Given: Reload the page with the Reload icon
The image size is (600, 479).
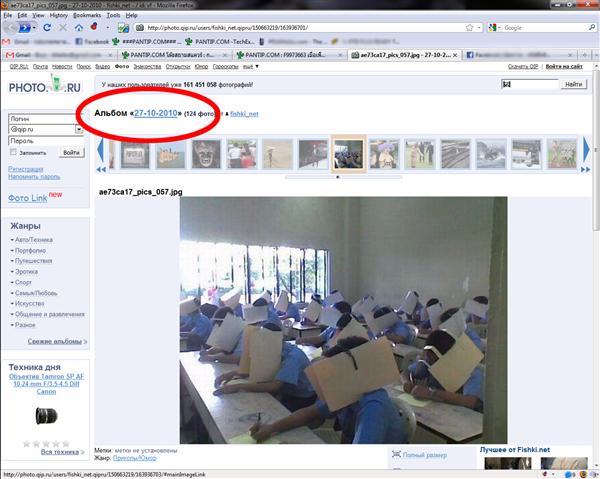Looking at the screenshot, I should (47, 28).
